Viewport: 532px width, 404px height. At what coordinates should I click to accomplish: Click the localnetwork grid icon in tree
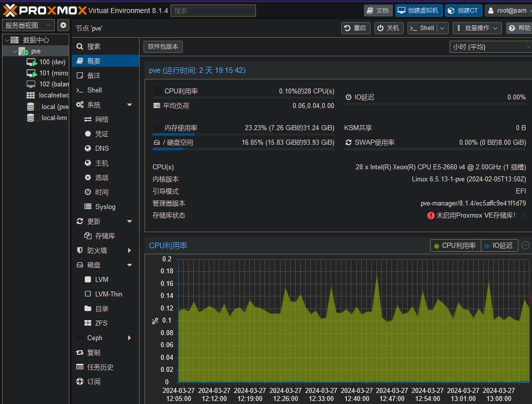(31, 95)
